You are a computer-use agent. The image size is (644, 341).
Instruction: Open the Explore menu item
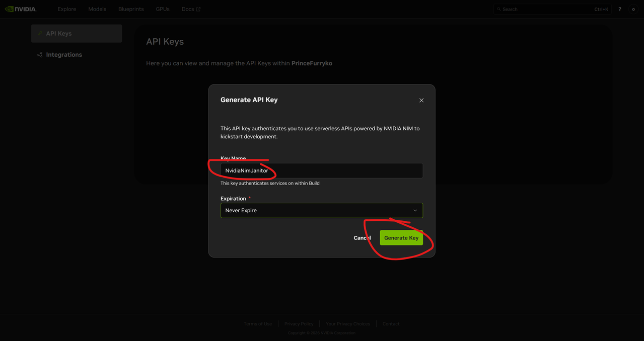pyautogui.click(x=66, y=9)
